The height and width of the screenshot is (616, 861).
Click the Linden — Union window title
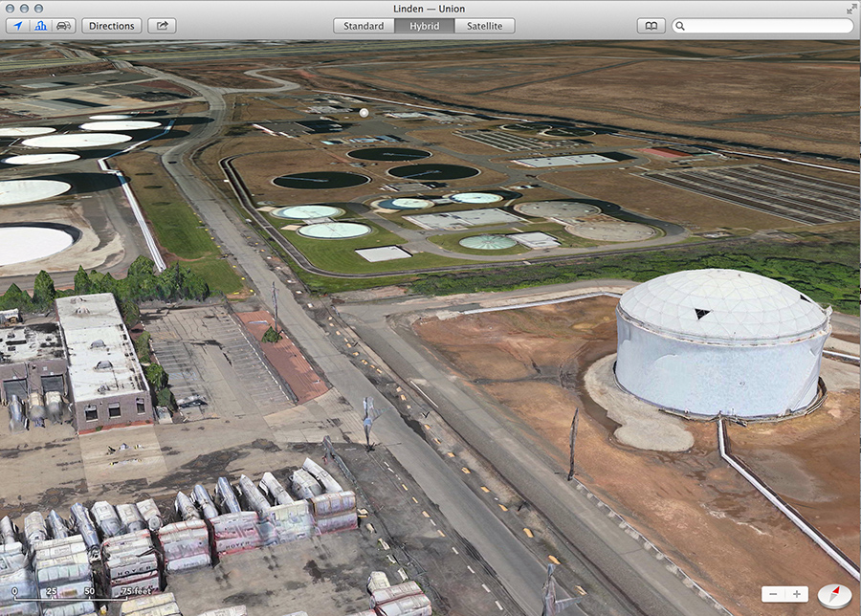coord(429,9)
